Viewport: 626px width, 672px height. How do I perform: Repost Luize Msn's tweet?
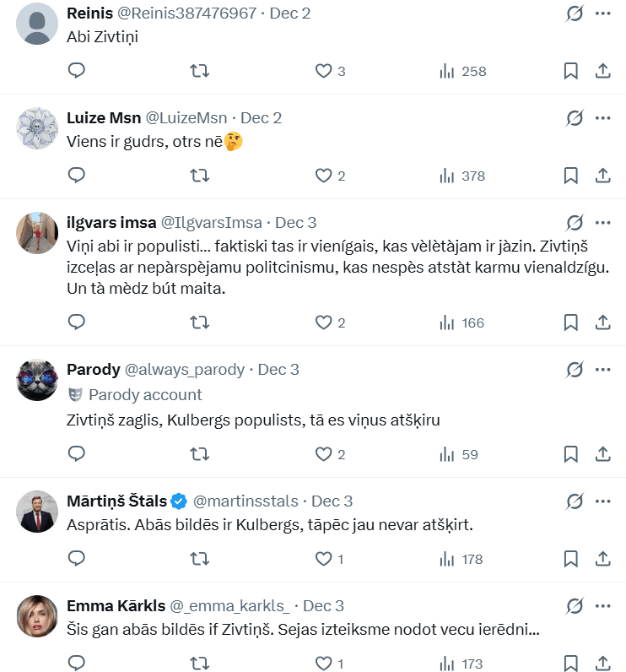(200, 176)
